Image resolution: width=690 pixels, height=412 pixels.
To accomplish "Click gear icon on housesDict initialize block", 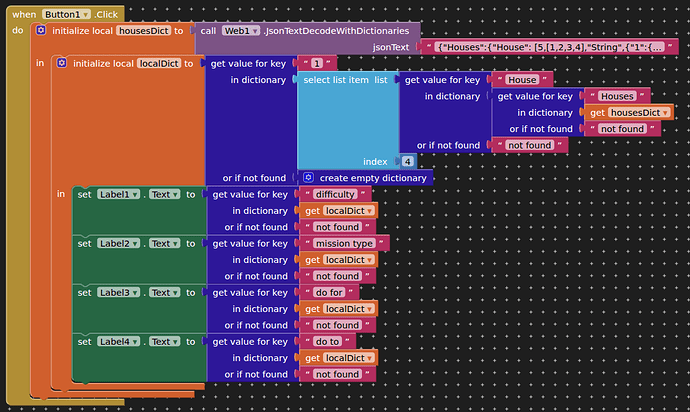I will [x=40, y=31].
